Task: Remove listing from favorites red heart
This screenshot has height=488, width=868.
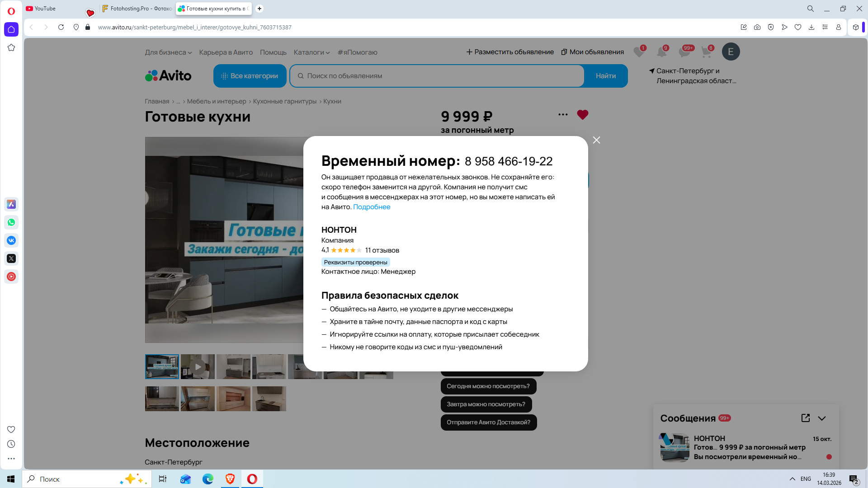Action: tap(582, 115)
